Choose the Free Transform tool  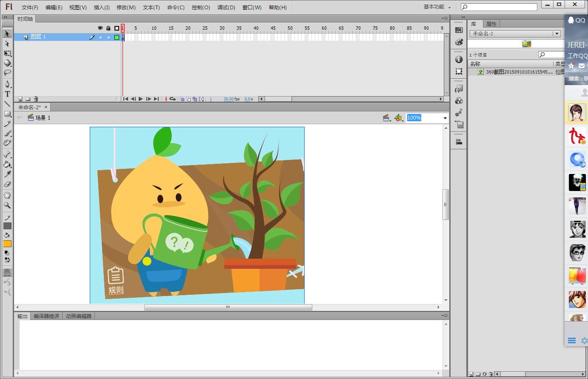tap(7, 54)
